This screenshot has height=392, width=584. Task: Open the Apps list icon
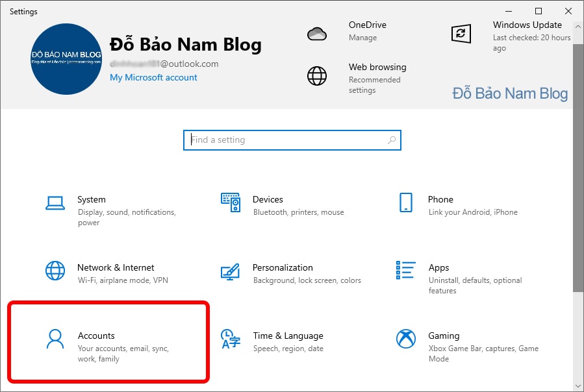pyautogui.click(x=405, y=270)
